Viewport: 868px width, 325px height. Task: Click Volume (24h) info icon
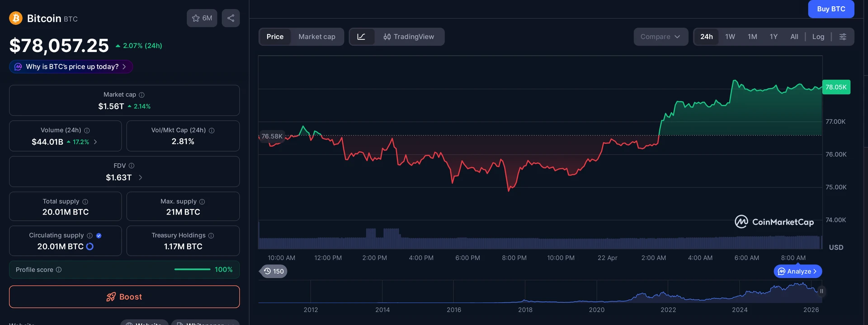click(87, 130)
